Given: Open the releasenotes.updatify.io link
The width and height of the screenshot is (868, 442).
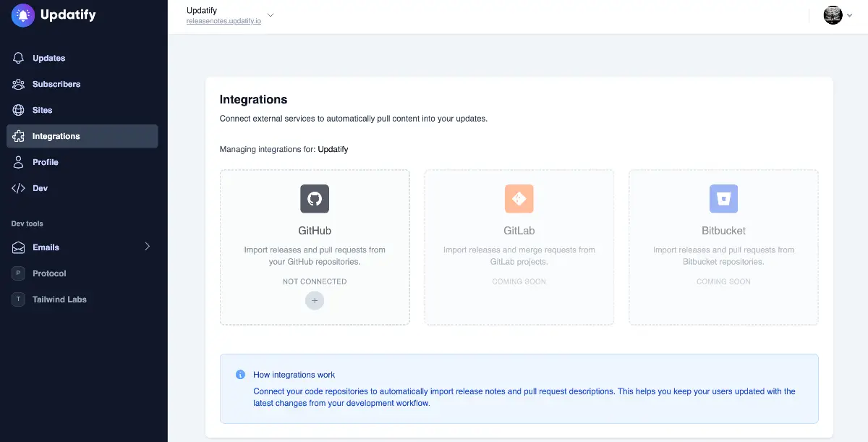Looking at the screenshot, I should pyautogui.click(x=224, y=22).
